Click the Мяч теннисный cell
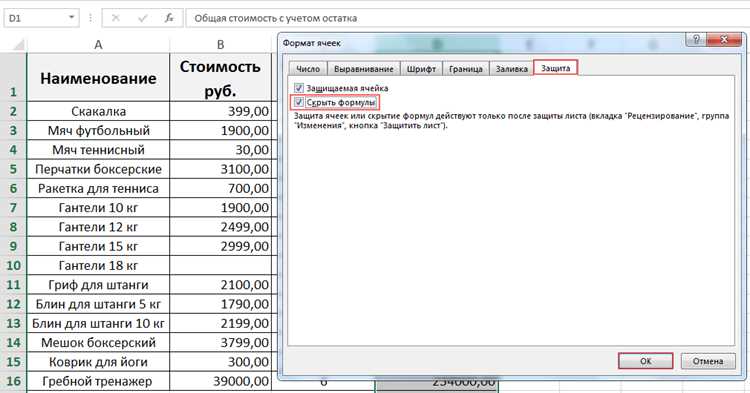 (x=98, y=150)
